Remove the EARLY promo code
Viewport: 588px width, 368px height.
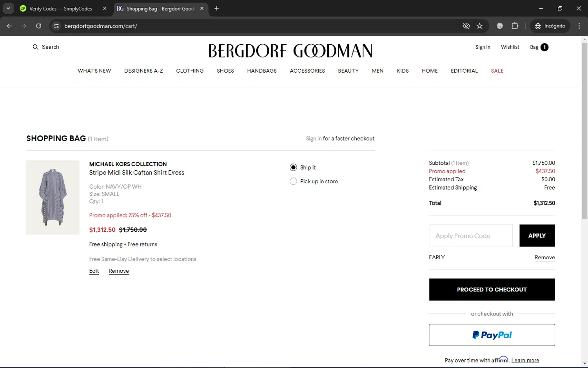(544, 257)
